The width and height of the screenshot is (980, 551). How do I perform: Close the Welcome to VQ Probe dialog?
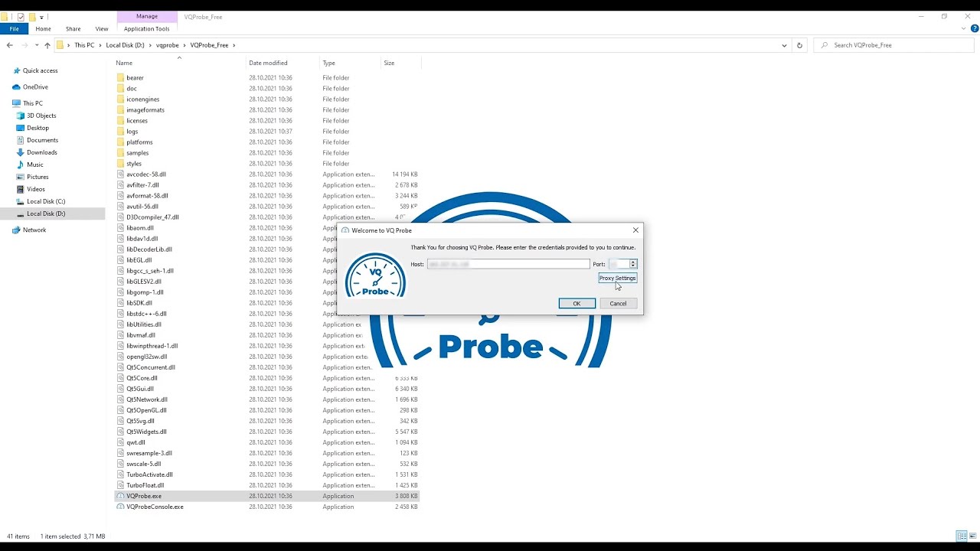(635, 230)
